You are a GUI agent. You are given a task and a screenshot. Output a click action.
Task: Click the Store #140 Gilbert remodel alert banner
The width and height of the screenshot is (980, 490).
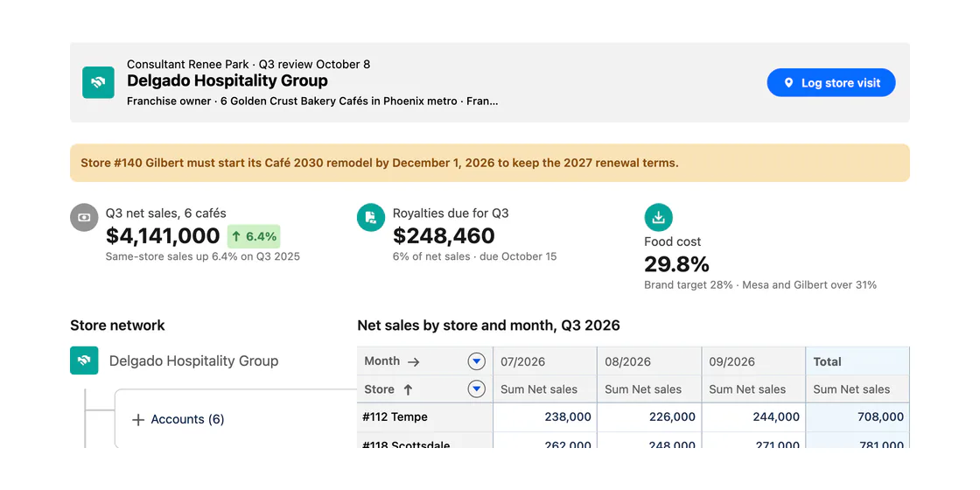(490, 163)
